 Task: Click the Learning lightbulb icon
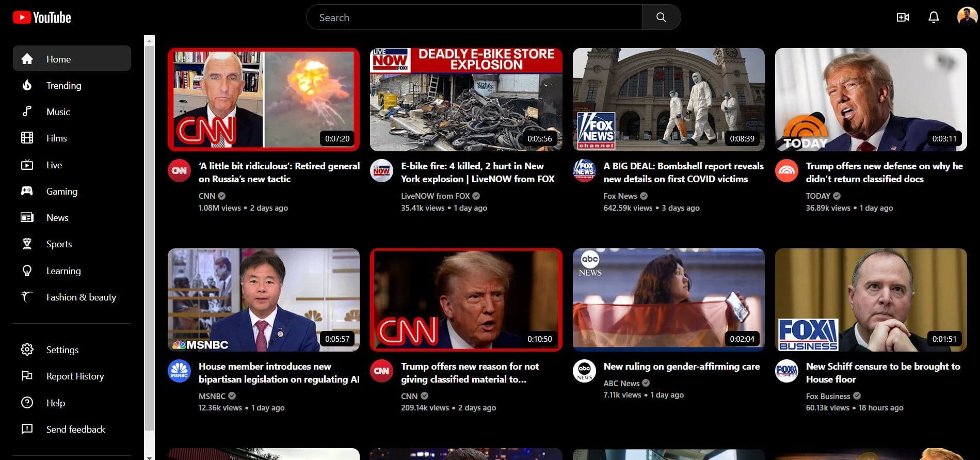click(27, 271)
